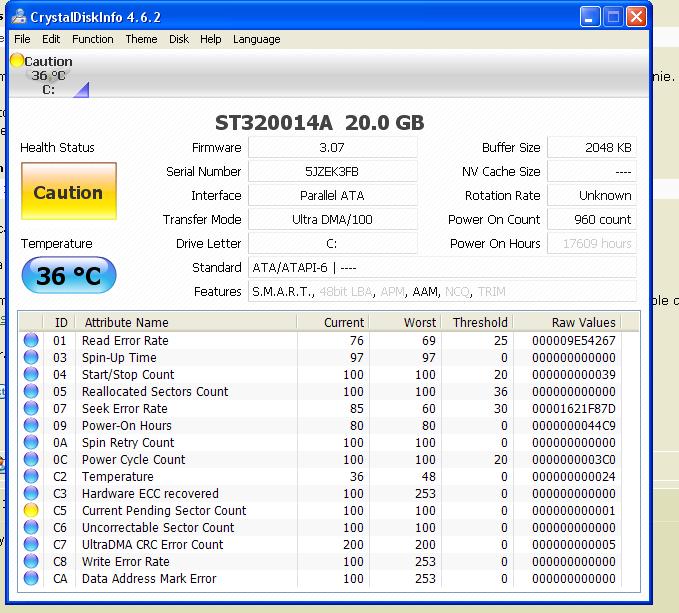
Task: Close the CrystalDiskInfo window
Action: 636,17
